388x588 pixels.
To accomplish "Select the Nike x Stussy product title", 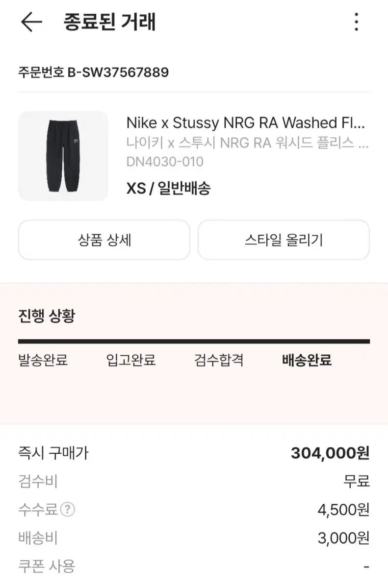I will (x=247, y=122).
